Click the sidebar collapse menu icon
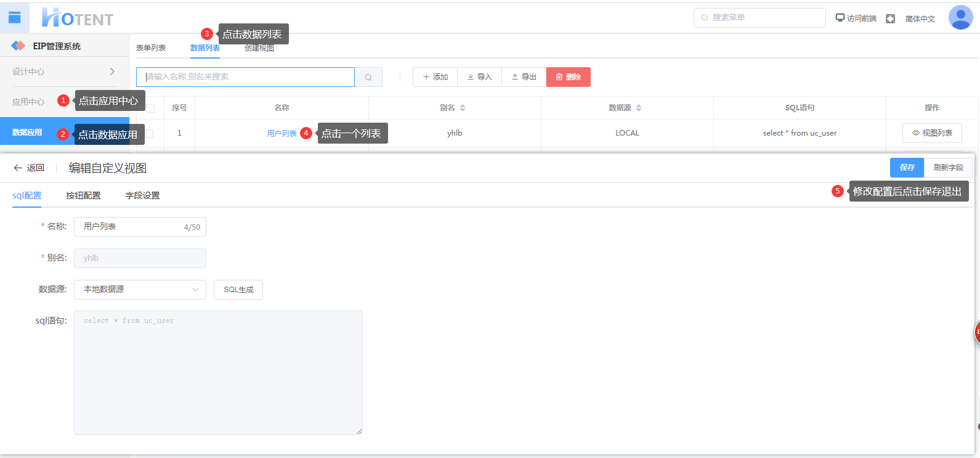The height and width of the screenshot is (458, 980). click(14, 18)
